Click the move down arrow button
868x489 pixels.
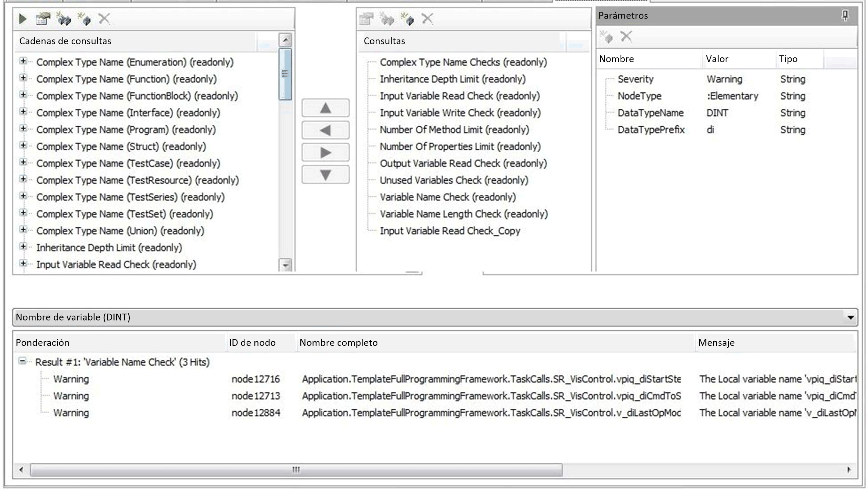325,175
